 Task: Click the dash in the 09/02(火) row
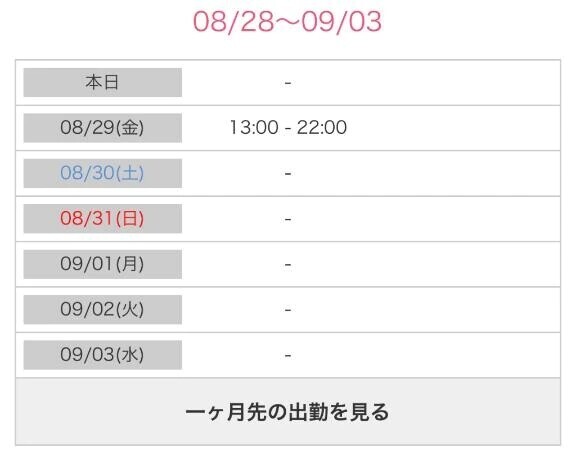click(288, 310)
